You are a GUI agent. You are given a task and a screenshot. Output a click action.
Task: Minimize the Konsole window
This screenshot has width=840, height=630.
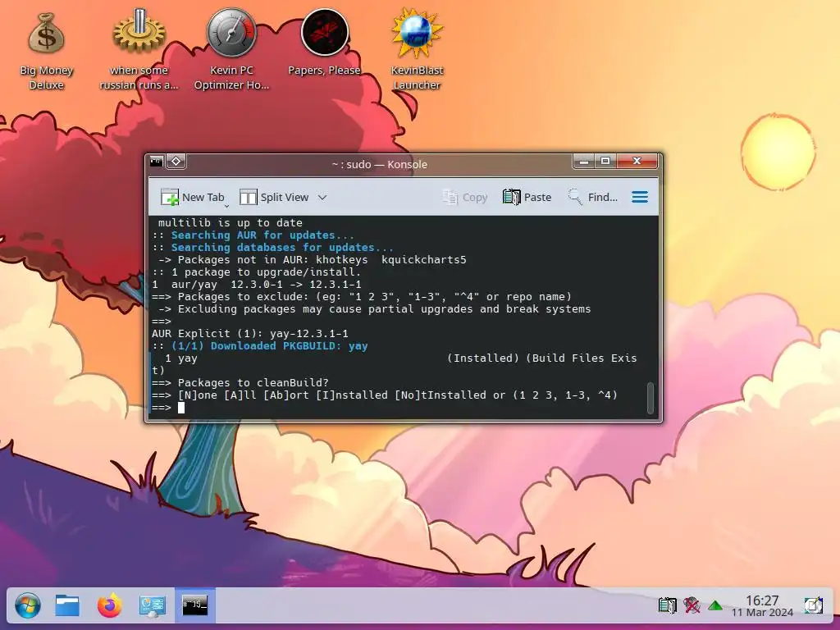[x=584, y=161]
